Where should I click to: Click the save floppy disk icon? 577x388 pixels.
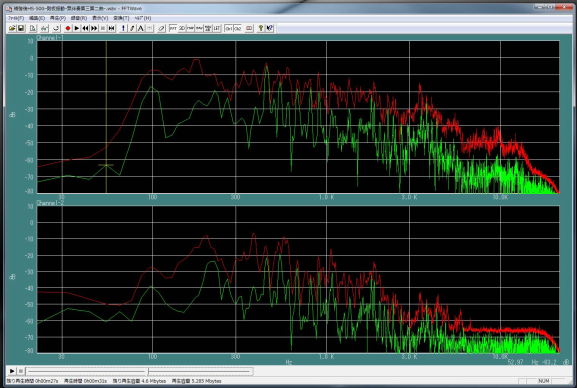21,28
